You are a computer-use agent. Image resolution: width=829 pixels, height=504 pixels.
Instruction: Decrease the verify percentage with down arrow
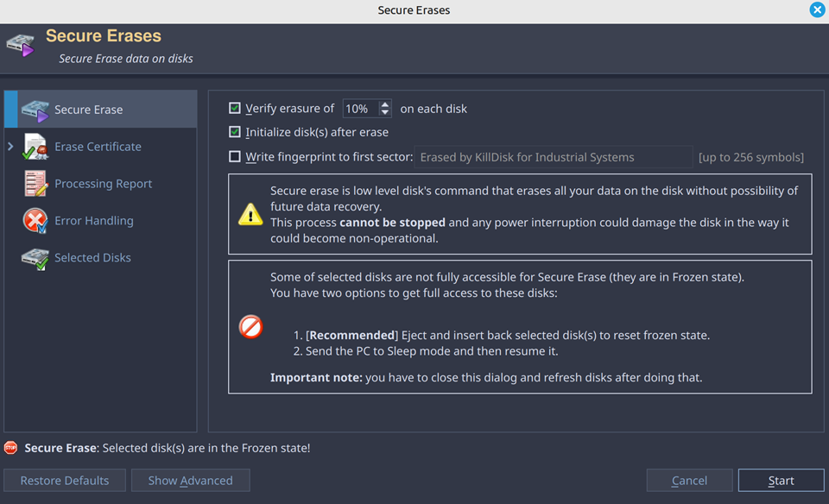point(384,113)
